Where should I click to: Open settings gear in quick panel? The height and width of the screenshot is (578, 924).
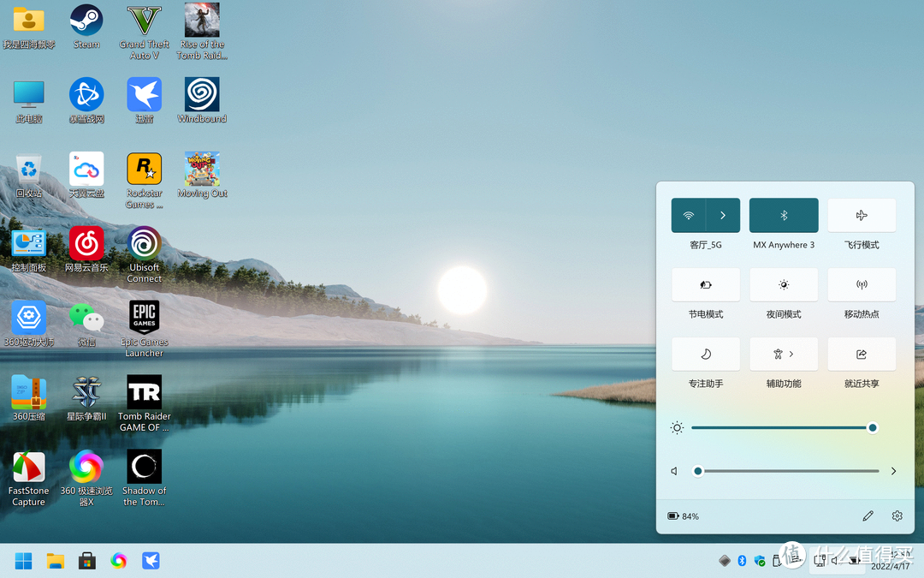click(897, 516)
